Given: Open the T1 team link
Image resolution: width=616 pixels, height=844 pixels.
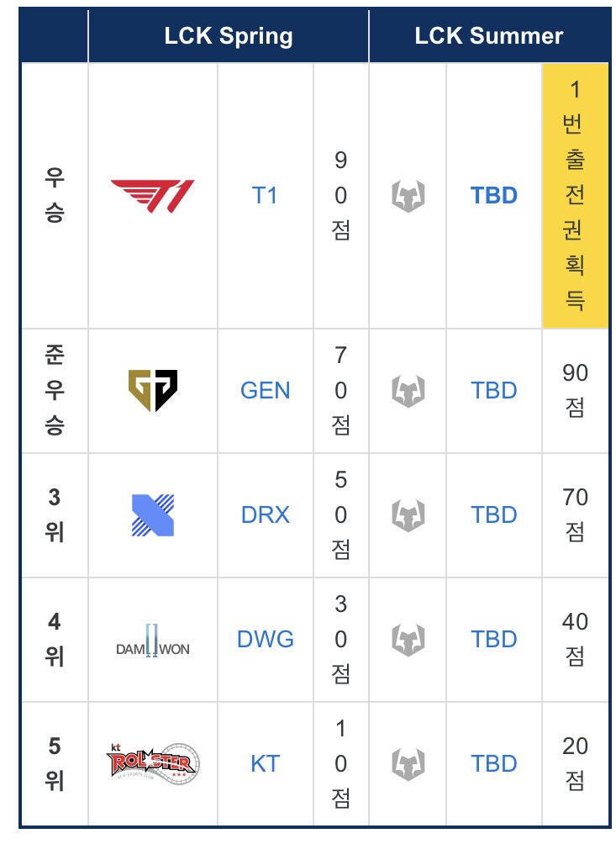Looking at the screenshot, I should [x=265, y=195].
